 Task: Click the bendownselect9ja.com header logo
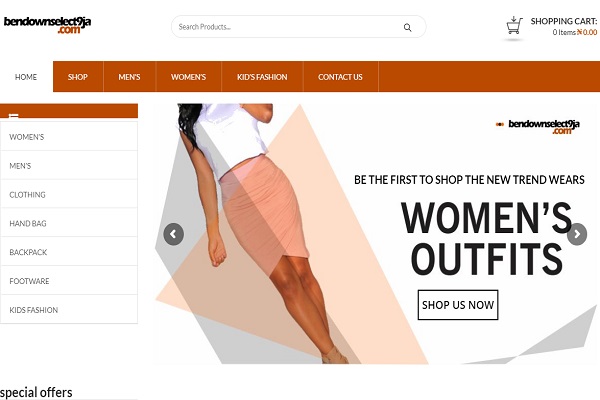pos(47,25)
